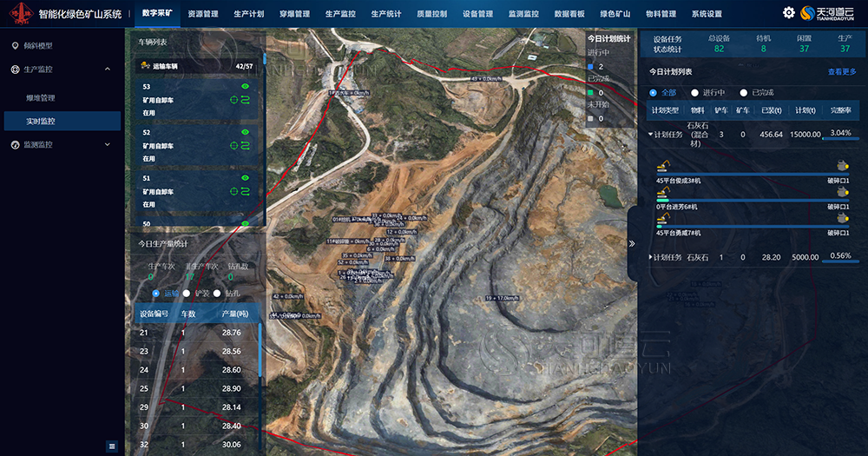The height and width of the screenshot is (456, 868).
Task: Toggle visibility eye for vehicle 52
Action: pyautogui.click(x=246, y=132)
